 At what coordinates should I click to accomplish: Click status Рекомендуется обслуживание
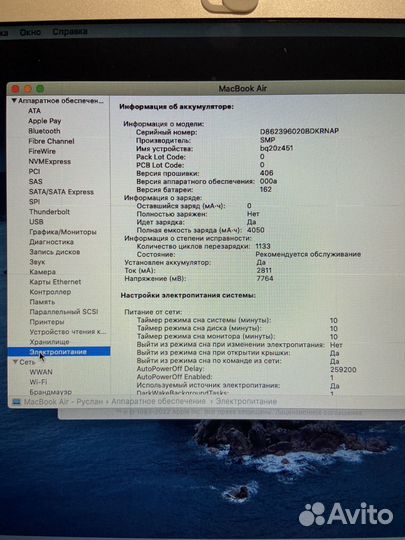click(x=308, y=254)
